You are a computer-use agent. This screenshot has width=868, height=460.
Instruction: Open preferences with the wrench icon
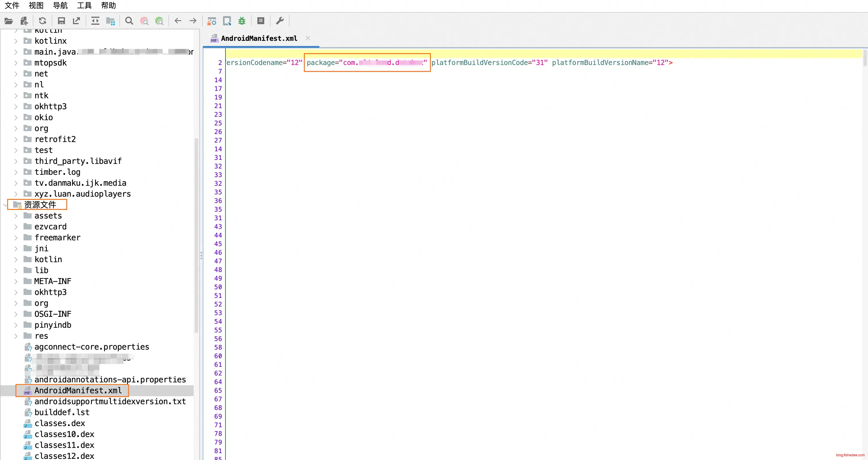point(280,21)
